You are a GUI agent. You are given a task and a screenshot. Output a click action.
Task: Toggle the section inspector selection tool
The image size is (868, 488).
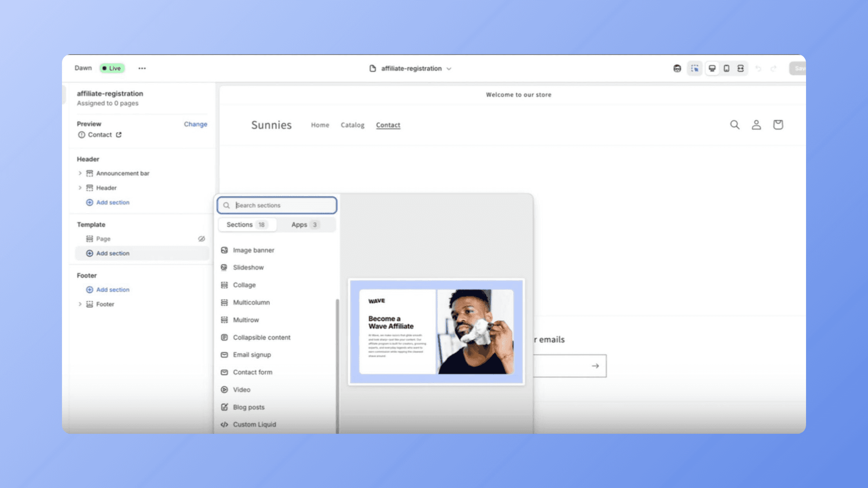(x=695, y=68)
